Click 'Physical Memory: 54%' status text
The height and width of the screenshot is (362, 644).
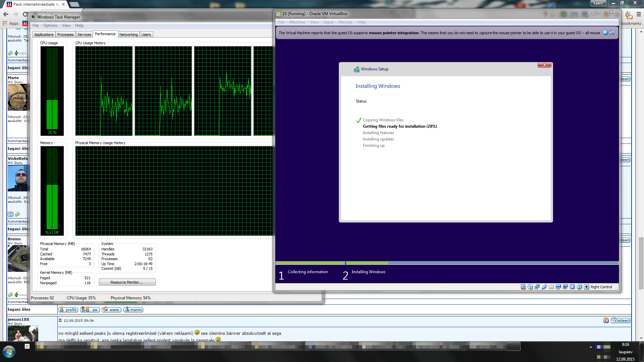tap(130, 298)
